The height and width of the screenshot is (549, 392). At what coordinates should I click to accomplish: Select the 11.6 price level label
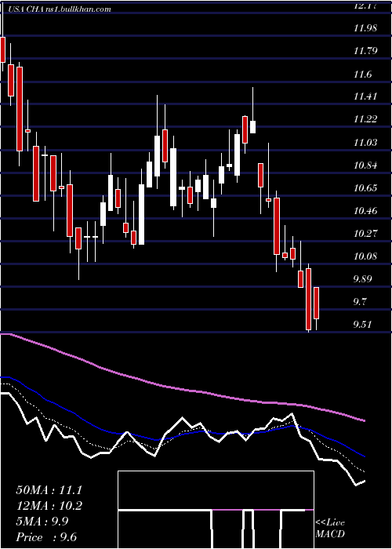coord(362,75)
